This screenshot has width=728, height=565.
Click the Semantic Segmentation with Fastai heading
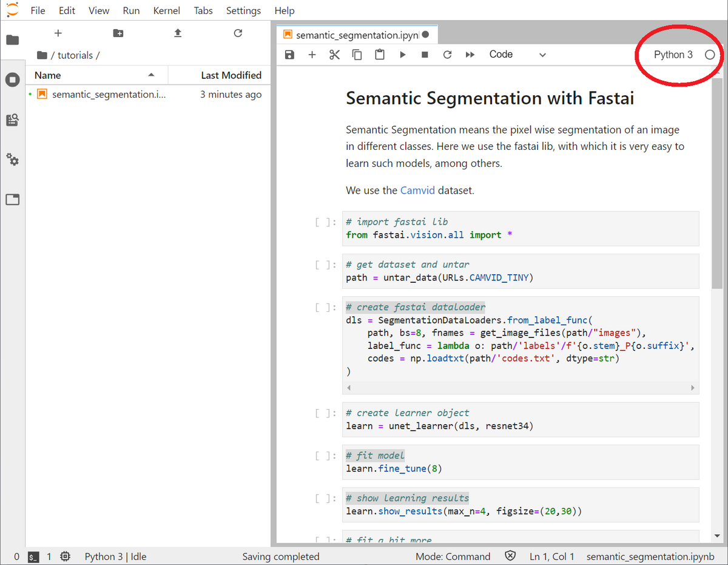click(x=490, y=98)
